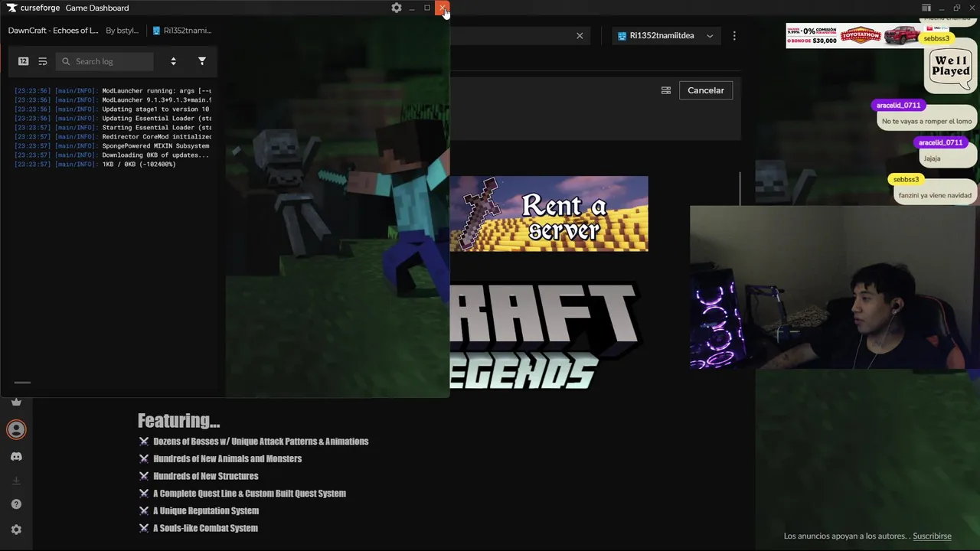Viewport: 980px width, 551px height.
Task: Click chat message 'No te vayas a romper el lomo'
Action: [926, 121]
